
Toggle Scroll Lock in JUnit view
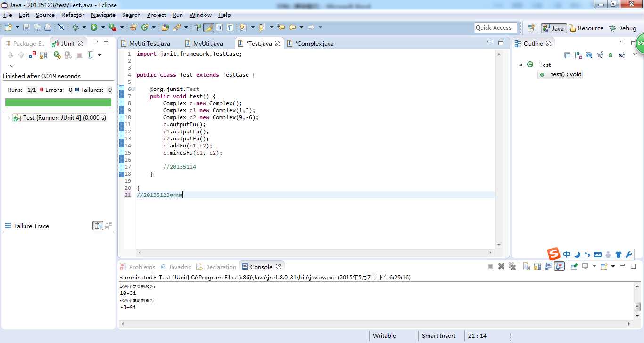43,55
